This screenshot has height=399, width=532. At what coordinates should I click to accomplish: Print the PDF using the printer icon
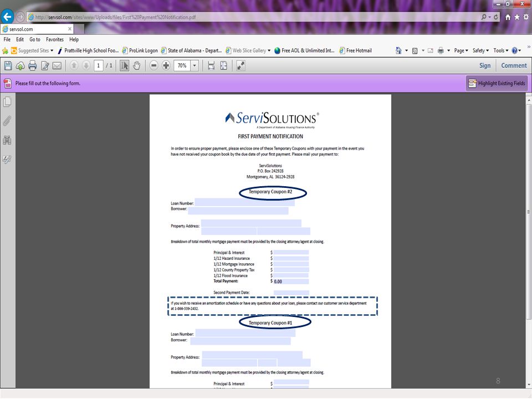[33, 65]
